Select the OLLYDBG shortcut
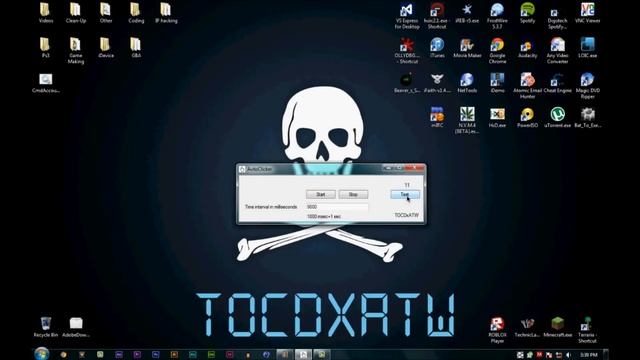Screen dimensions: 640x360 tap(407, 51)
